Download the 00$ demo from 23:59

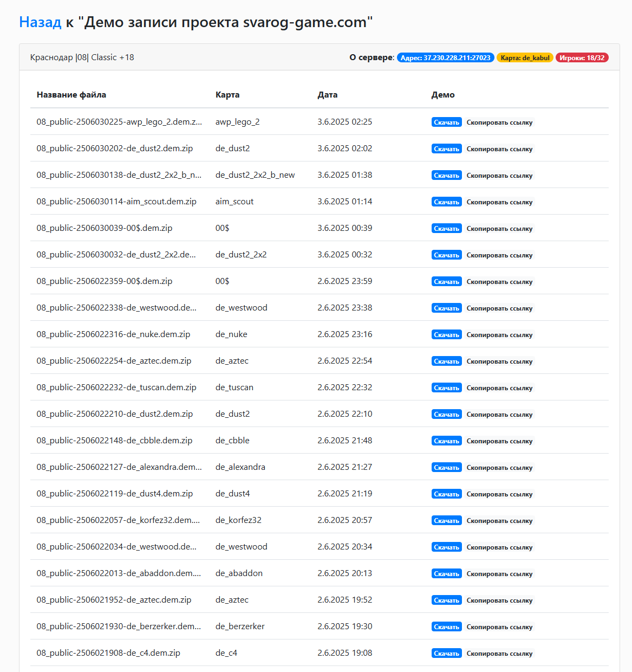pyautogui.click(x=447, y=281)
